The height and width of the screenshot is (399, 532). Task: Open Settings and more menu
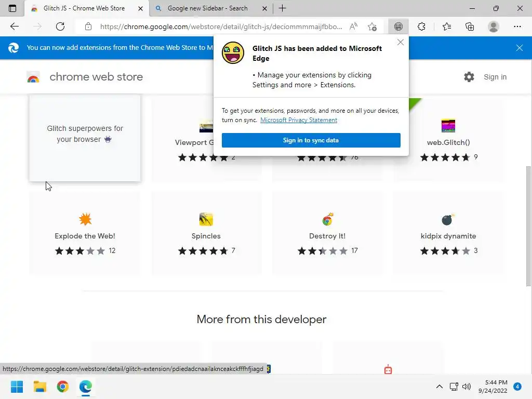point(517,26)
